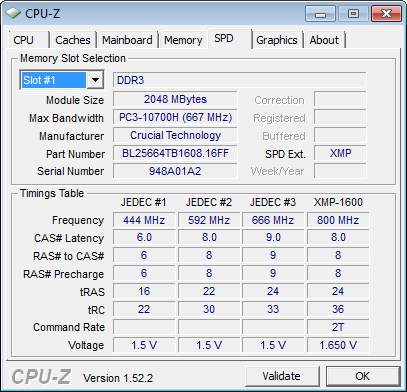Viewport: 407px width, 392px height.
Task: Open the Memory tab
Action: click(x=183, y=40)
